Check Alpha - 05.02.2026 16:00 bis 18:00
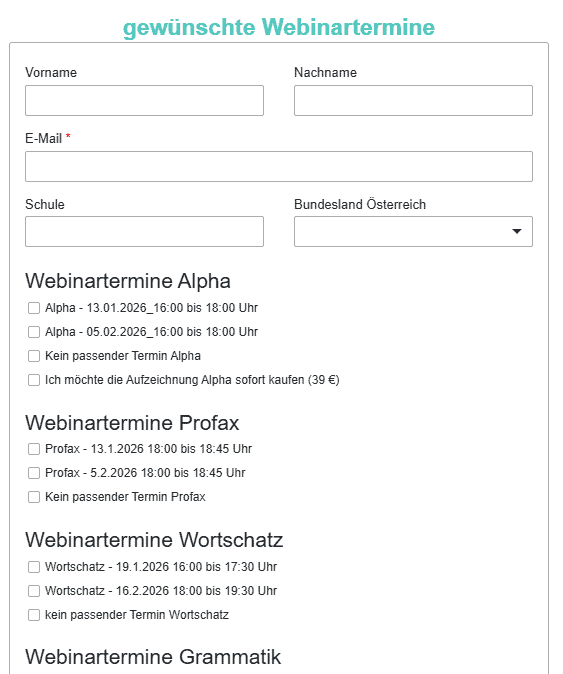The width and height of the screenshot is (563, 674). tap(34, 332)
